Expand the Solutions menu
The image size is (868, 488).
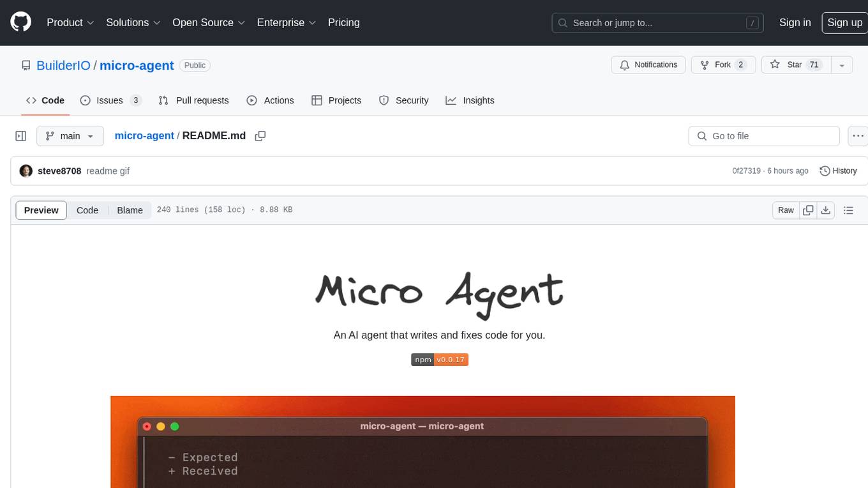(133, 22)
